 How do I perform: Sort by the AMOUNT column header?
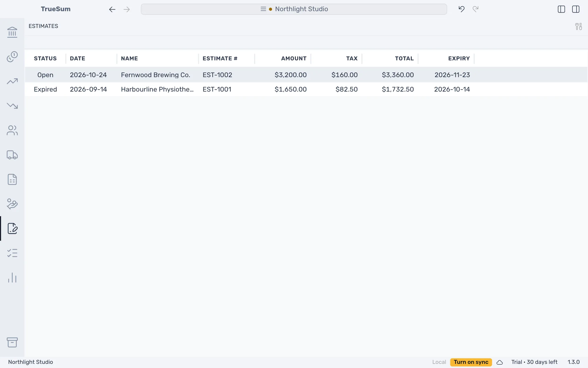click(x=294, y=58)
